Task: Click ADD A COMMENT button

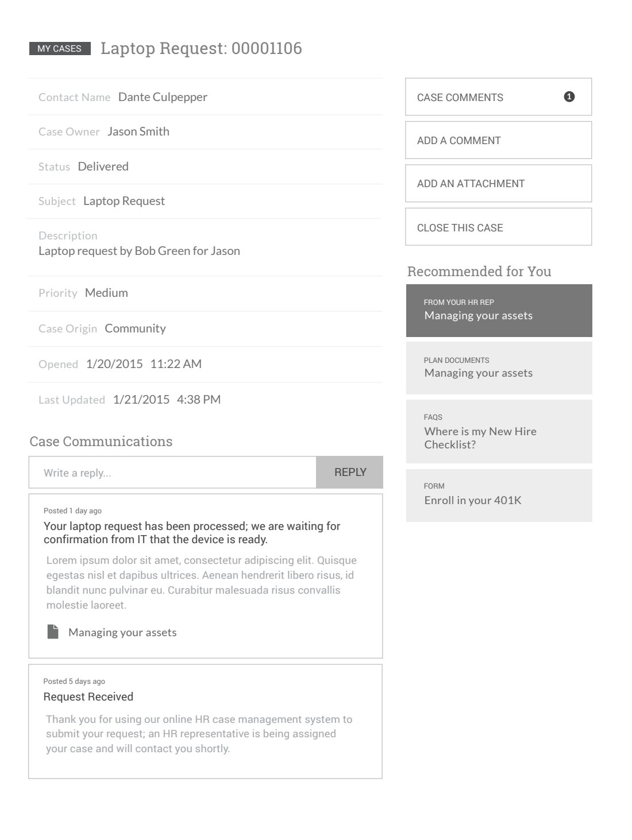Action: coord(498,140)
